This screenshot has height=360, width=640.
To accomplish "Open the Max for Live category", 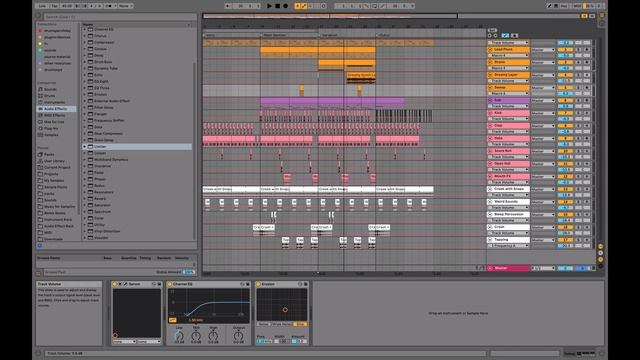I will tap(54, 122).
